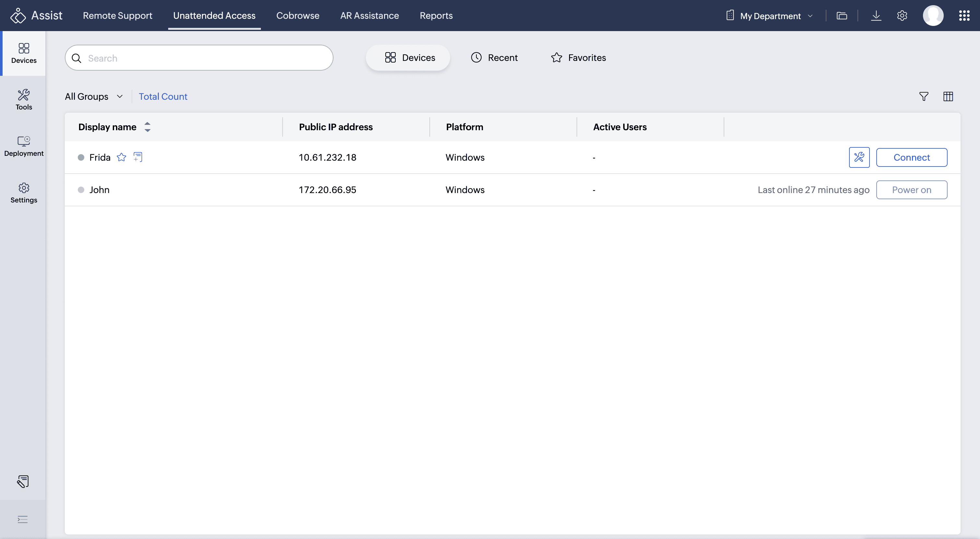Mark Frida as favorite with star

pyautogui.click(x=121, y=157)
